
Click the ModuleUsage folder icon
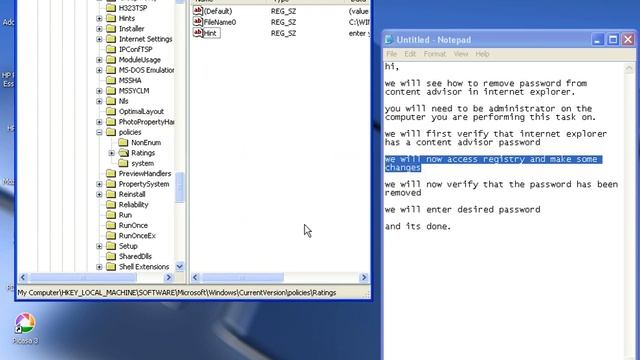(x=111, y=60)
